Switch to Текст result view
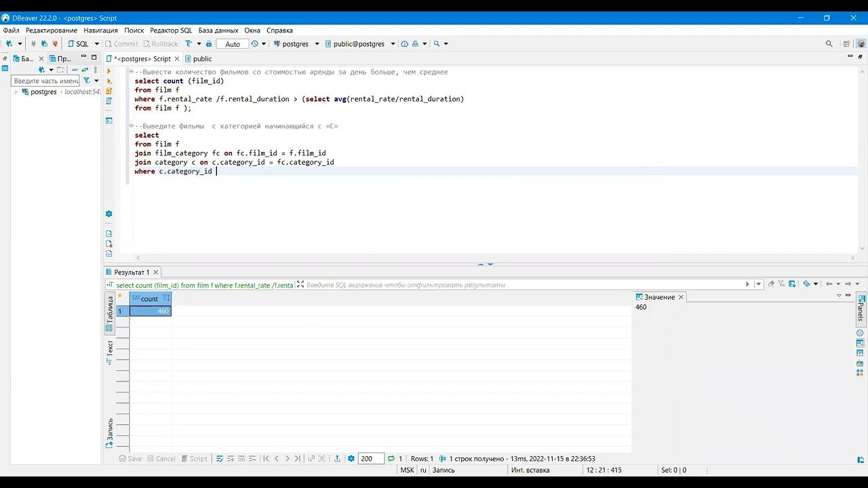868x488 pixels. tap(110, 352)
